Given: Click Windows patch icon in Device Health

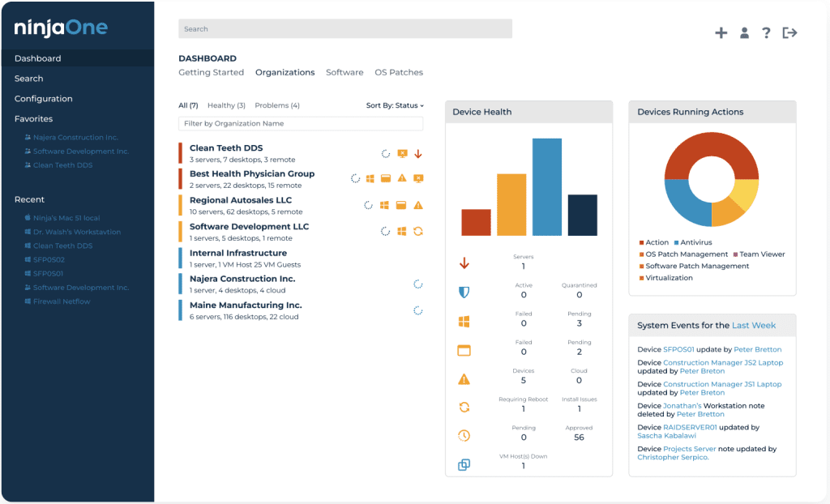Looking at the screenshot, I should [x=464, y=322].
